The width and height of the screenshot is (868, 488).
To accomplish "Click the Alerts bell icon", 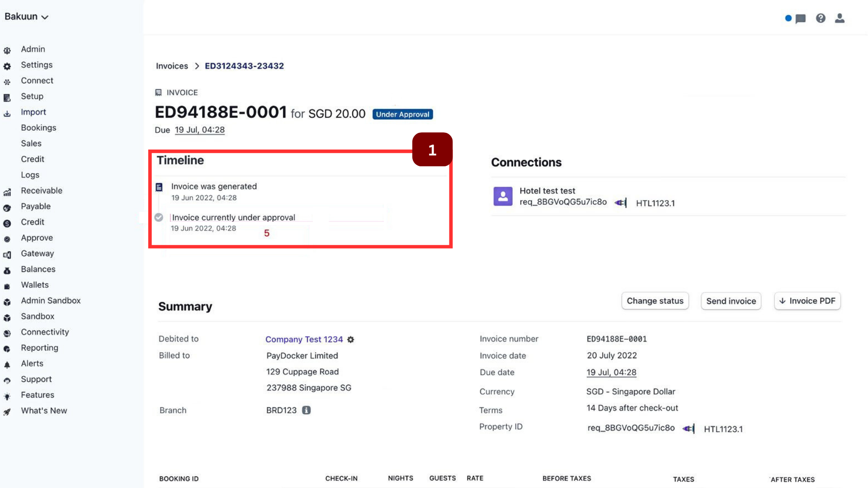I will (x=7, y=365).
